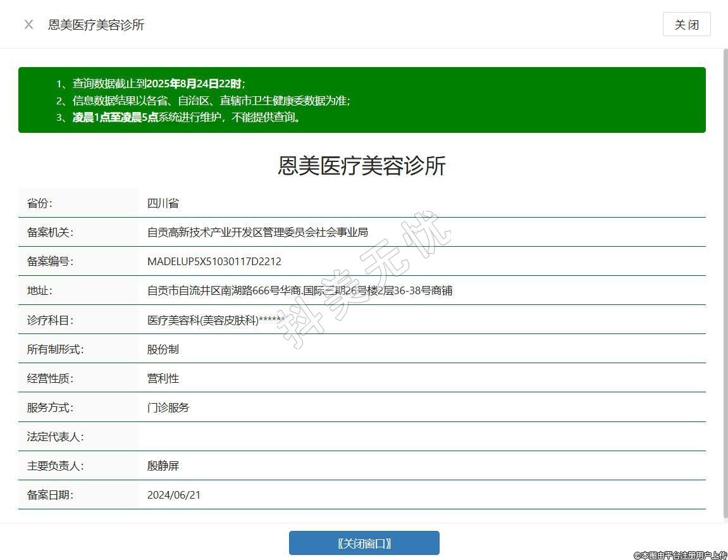Click the 凌晨1点至凌晨5点 maintenance notice
728x560 pixels.
187,117
